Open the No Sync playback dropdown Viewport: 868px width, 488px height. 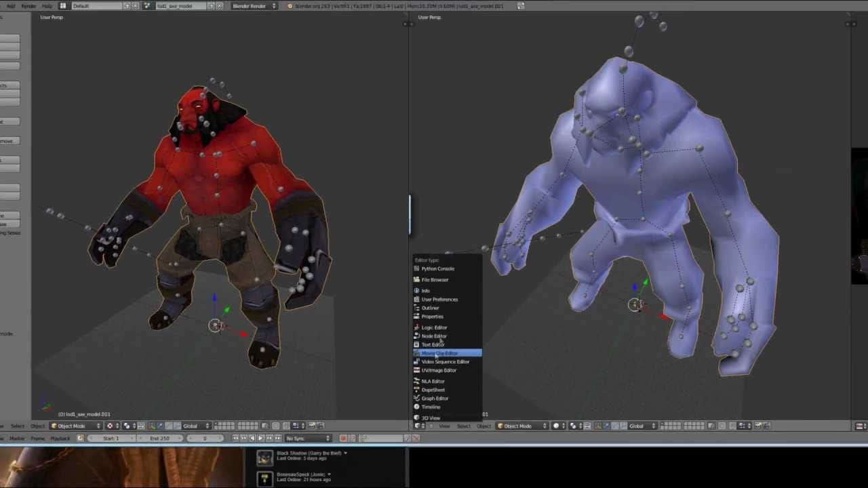(308, 439)
